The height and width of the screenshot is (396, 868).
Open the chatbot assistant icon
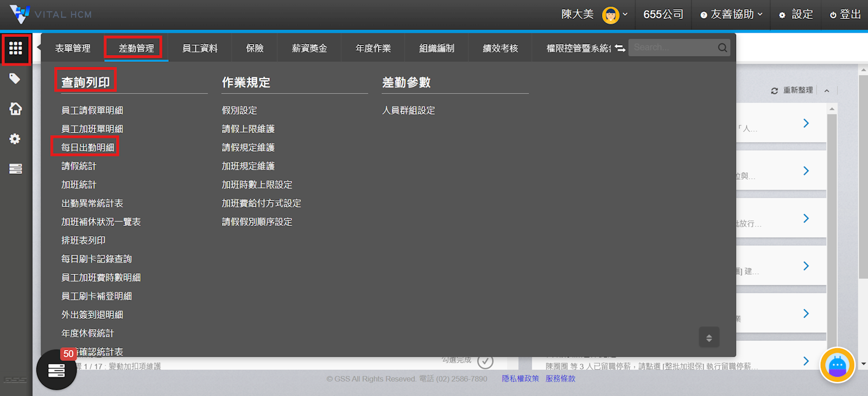click(837, 366)
